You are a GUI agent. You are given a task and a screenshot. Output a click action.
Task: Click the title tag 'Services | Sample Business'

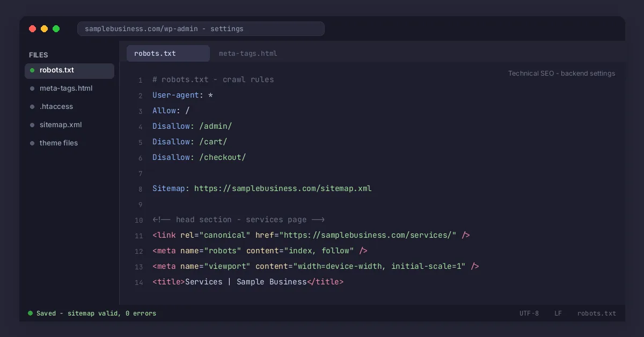(248, 282)
